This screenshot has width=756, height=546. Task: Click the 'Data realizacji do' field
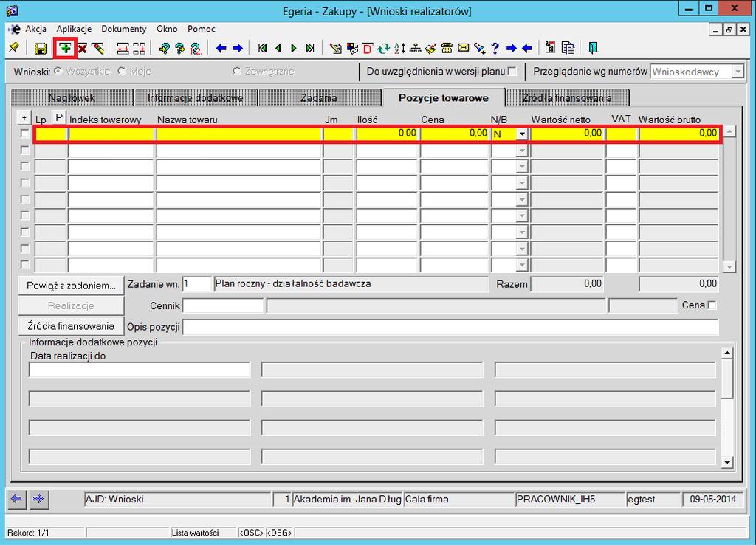tap(140, 370)
